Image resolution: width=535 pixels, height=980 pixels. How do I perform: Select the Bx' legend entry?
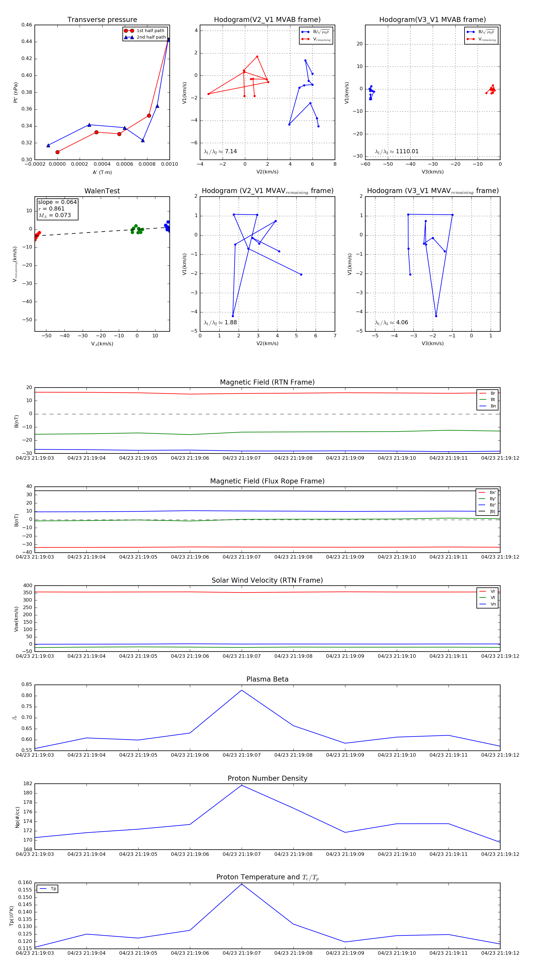point(487,492)
